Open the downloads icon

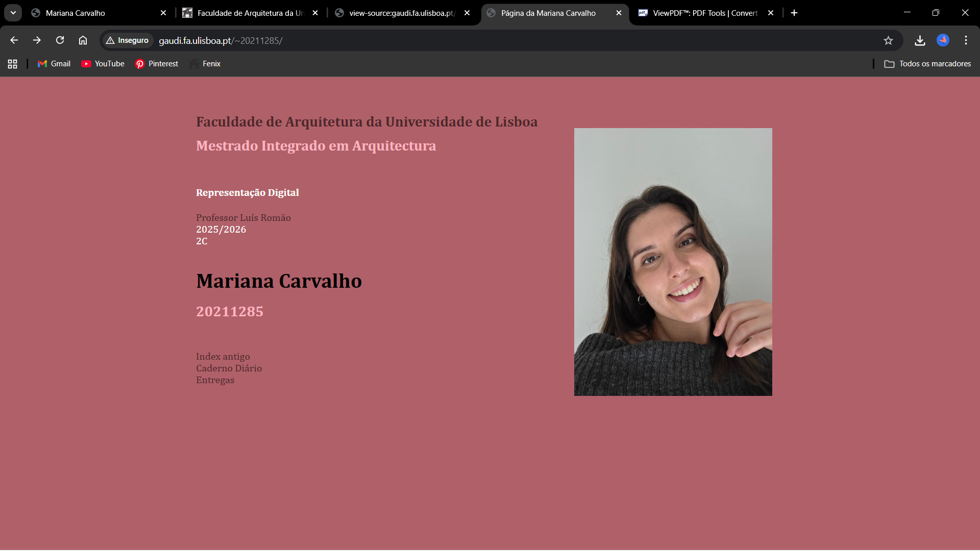(920, 40)
